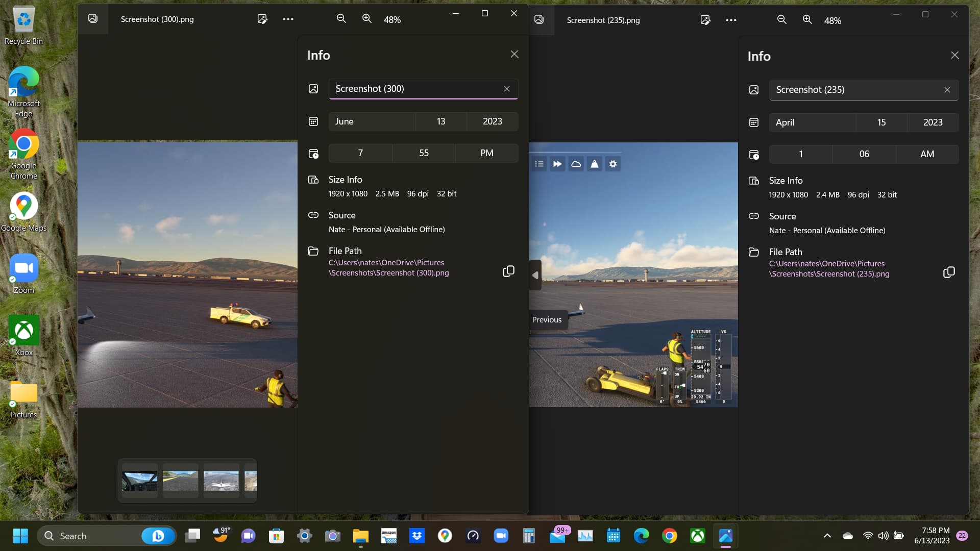Open File Explorer from the taskbar

360,536
